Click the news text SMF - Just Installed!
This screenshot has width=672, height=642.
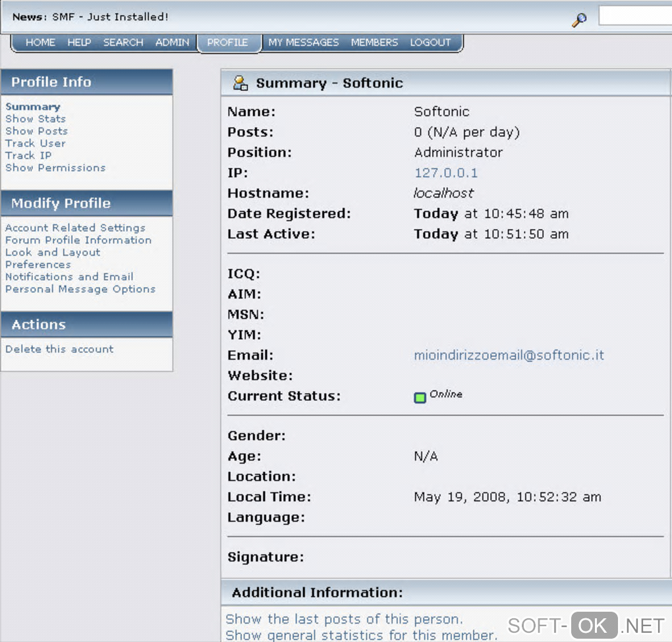pyautogui.click(x=110, y=16)
